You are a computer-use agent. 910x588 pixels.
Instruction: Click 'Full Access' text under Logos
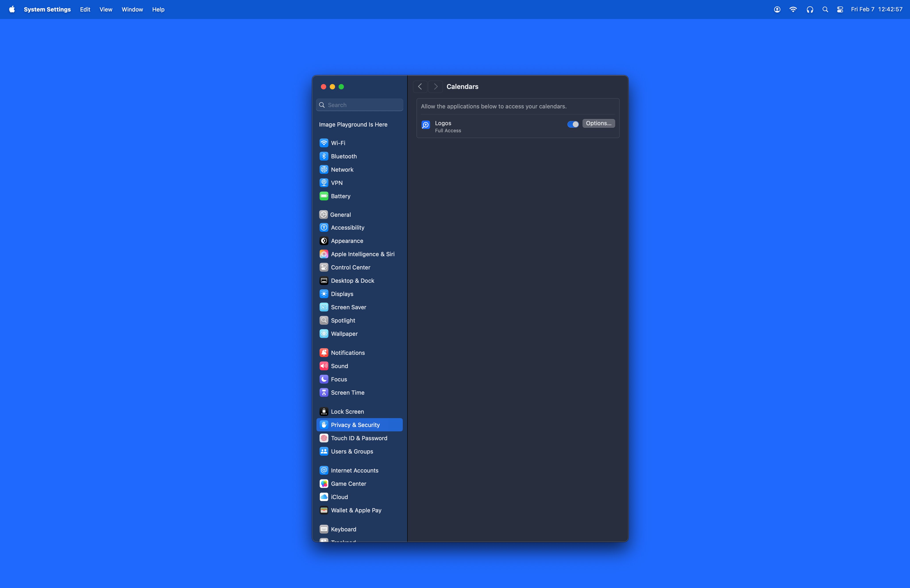[x=448, y=131]
